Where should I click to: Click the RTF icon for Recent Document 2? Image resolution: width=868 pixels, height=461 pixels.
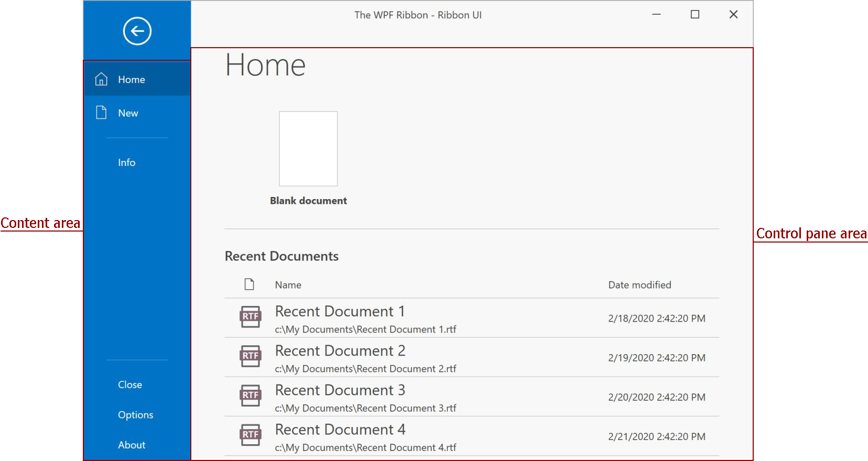click(250, 356)
